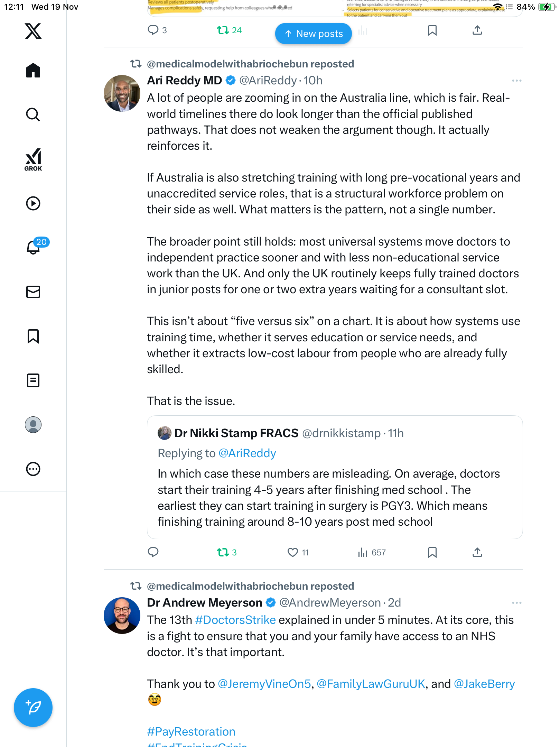Open the Lists icon in sidebar
Viewport: 560px width, 747px height.
click(33, 380)
